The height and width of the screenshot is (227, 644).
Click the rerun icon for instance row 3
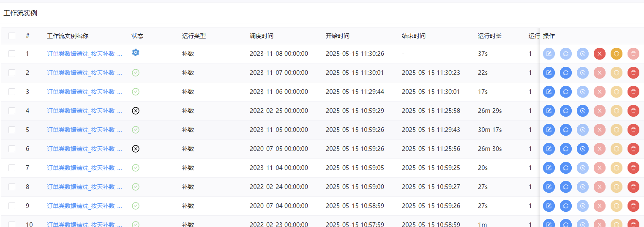tap(565, 92)
